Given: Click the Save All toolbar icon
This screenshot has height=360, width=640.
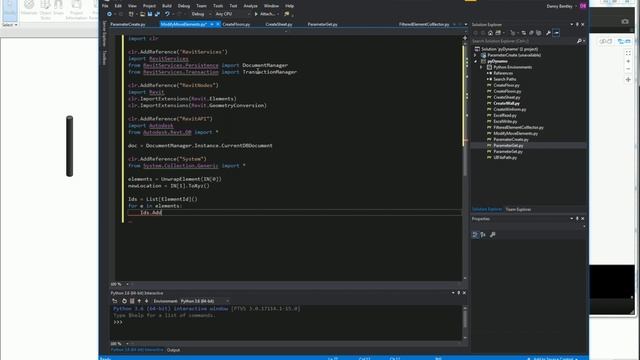Looking at the screenshot, I should point(158,14).
